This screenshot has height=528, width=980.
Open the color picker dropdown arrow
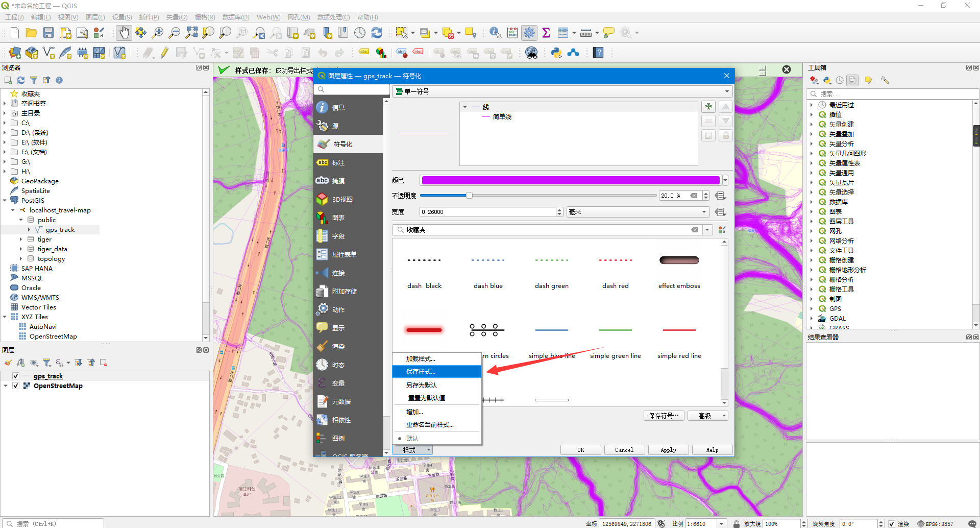tap(725, 180)
